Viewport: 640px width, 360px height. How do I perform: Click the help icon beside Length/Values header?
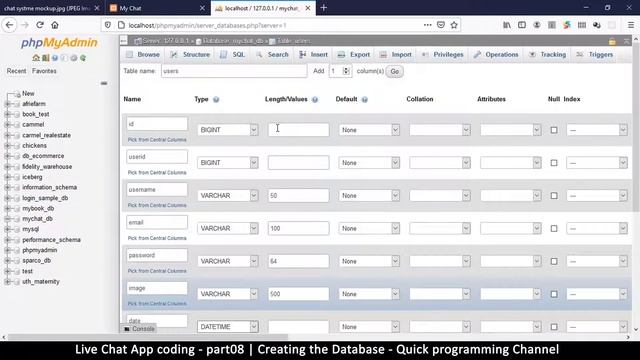(315, 100)
